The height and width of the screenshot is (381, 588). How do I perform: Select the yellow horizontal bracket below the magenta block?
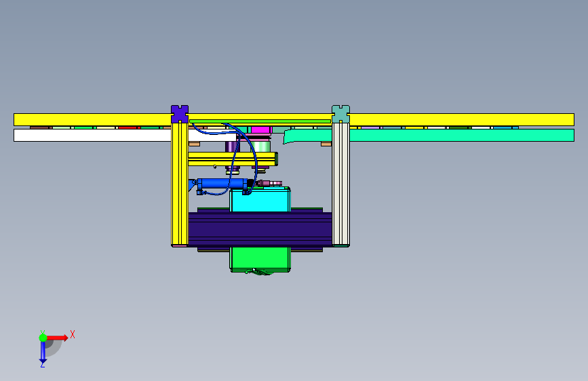[233, 159]
